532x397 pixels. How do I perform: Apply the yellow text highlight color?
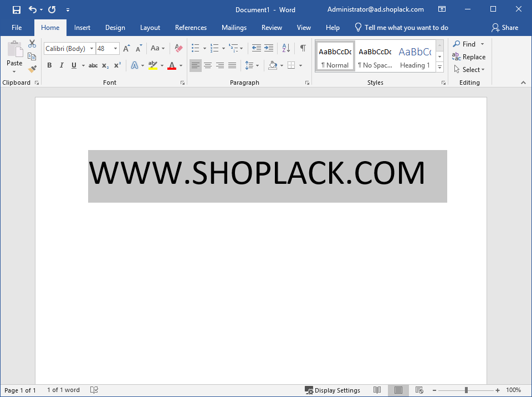(153, 65)
